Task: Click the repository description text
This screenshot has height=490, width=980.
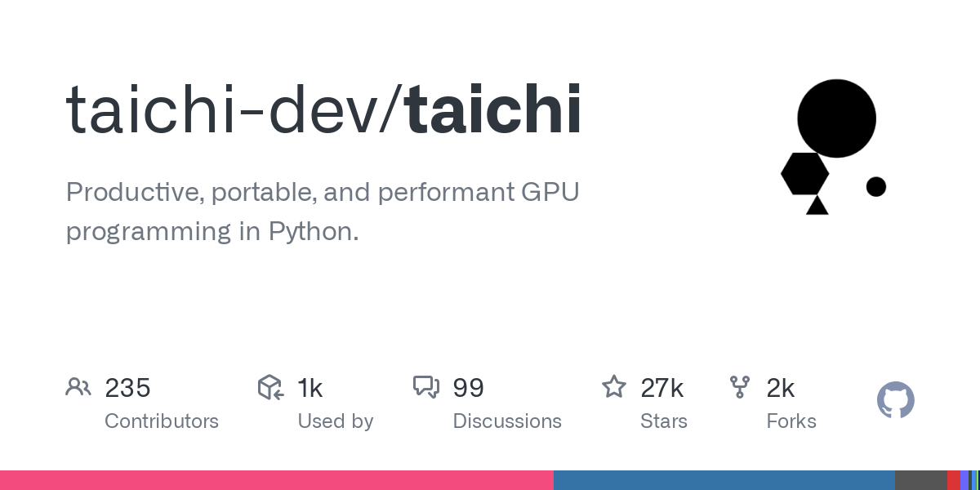Action: (x=322, y=212)
